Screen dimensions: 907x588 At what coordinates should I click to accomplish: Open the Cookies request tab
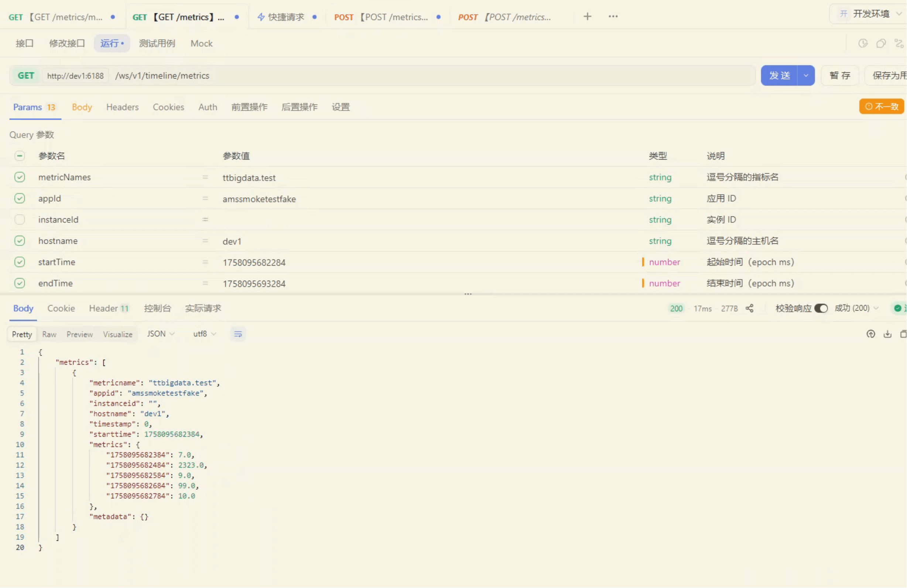tap(168, 107)
